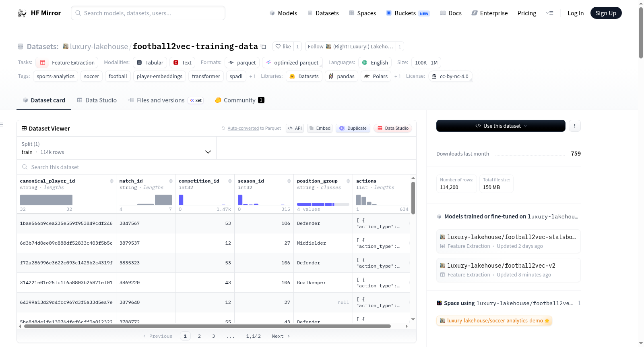The image size is (644, 347).
Task: Click the HF Mirror logo icon
Action: [x=22, y=13]
